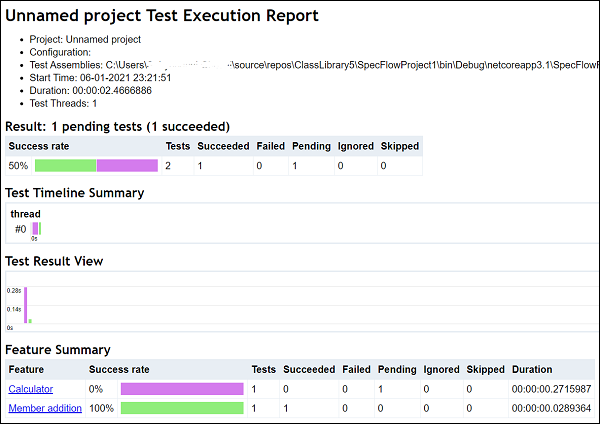Click purple portion of overall 50% success bar
Screen dimensions: 600x424
point(127,165)
